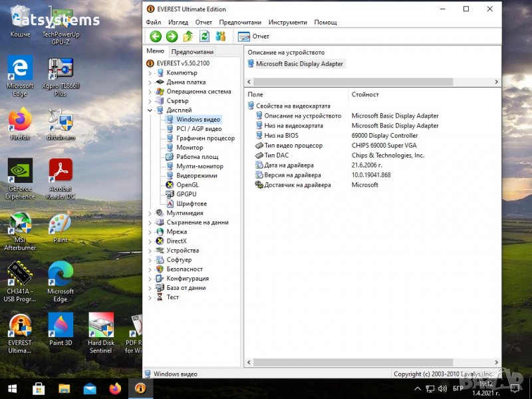Image resolution: width=532 pixels, height=399 pixels.
Task: Open the GPGPU page in tree
Action: coord(186,194)
